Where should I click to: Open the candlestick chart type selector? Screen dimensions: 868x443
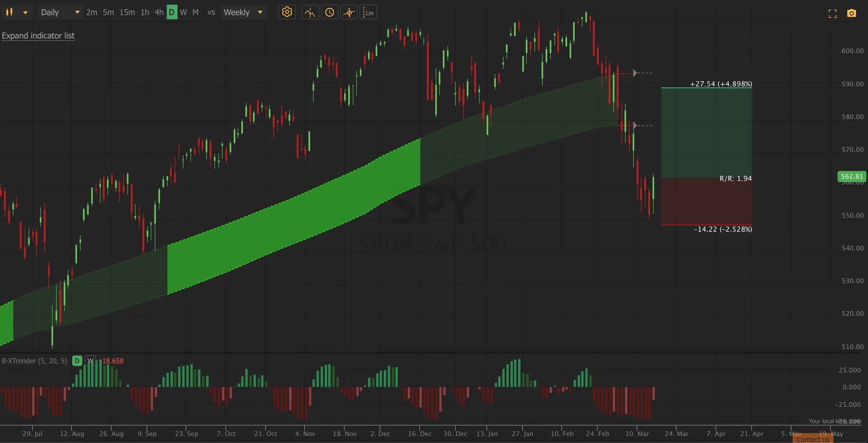9,12
